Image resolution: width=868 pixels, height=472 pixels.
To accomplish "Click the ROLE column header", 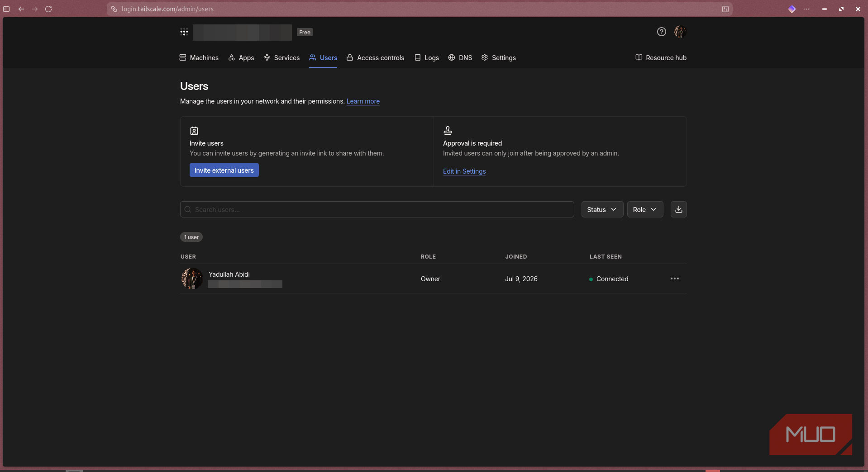I will 428,257.
